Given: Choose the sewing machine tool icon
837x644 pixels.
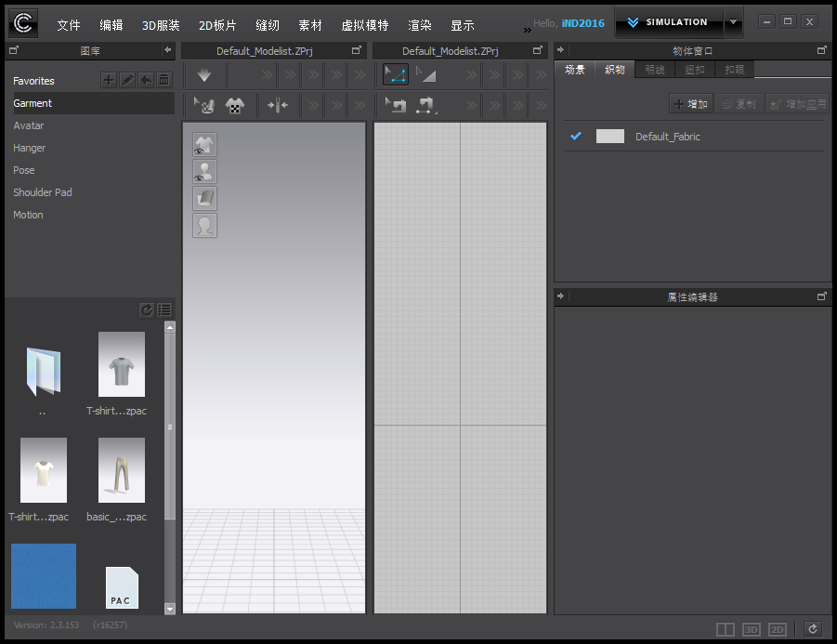Looking at the screenshot, I should (425, 105).
